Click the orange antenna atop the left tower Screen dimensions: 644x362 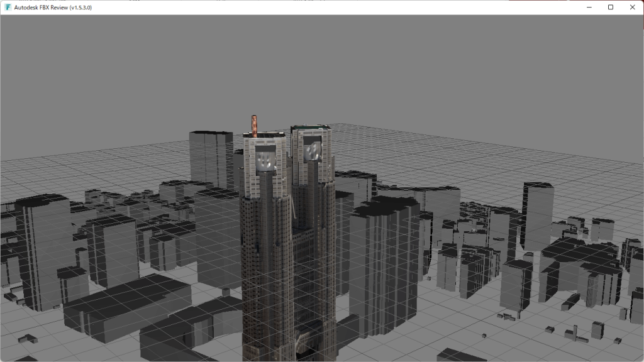click(255, 125)
